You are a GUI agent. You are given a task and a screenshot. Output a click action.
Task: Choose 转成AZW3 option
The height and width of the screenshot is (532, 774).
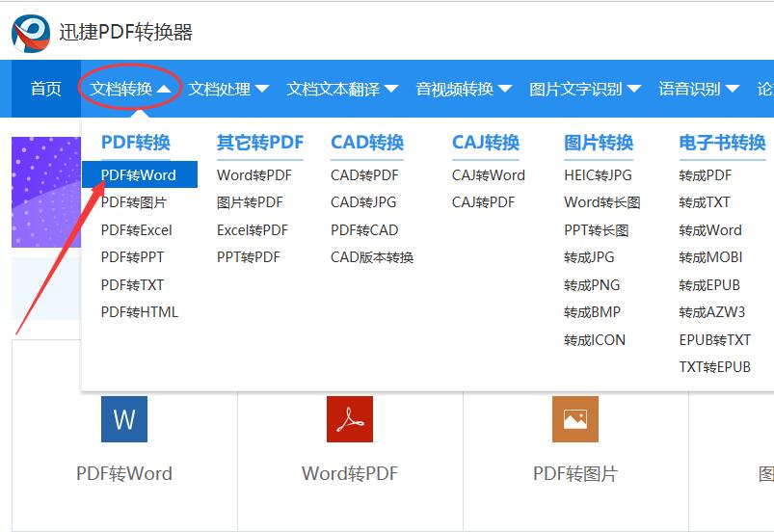click(x=712, y=312)
